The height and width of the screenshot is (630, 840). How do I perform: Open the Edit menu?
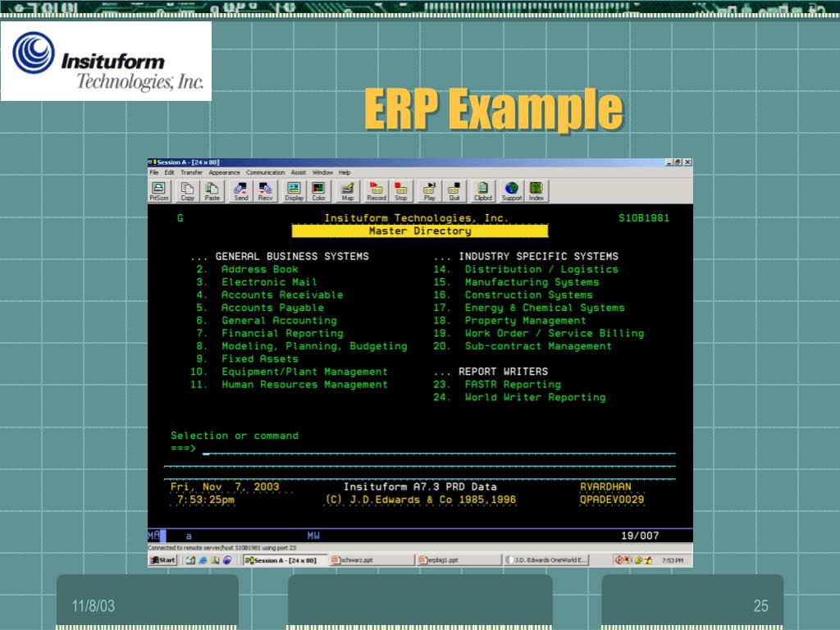coord(169,172)
